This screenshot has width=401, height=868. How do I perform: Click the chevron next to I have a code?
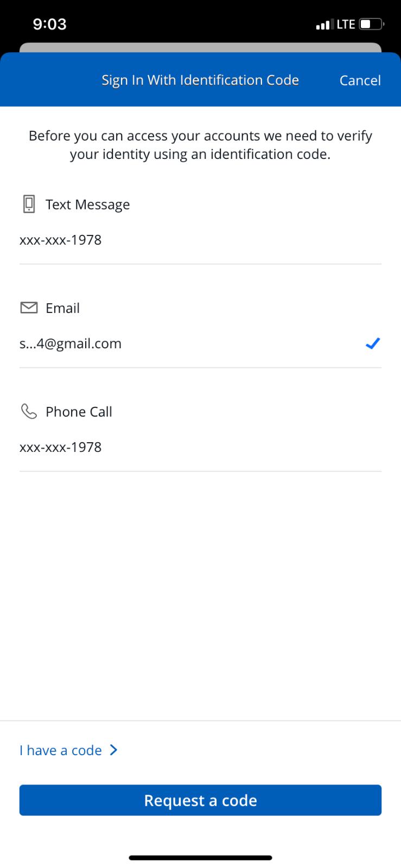[x=113, y=750]
